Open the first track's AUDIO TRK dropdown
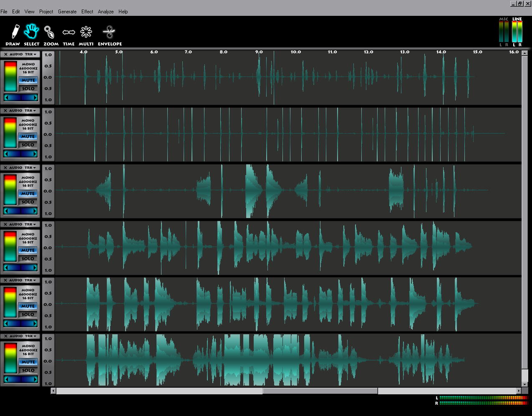Image resolution: width=532 pixels, height=416 pixels. [x=23, y=54]
